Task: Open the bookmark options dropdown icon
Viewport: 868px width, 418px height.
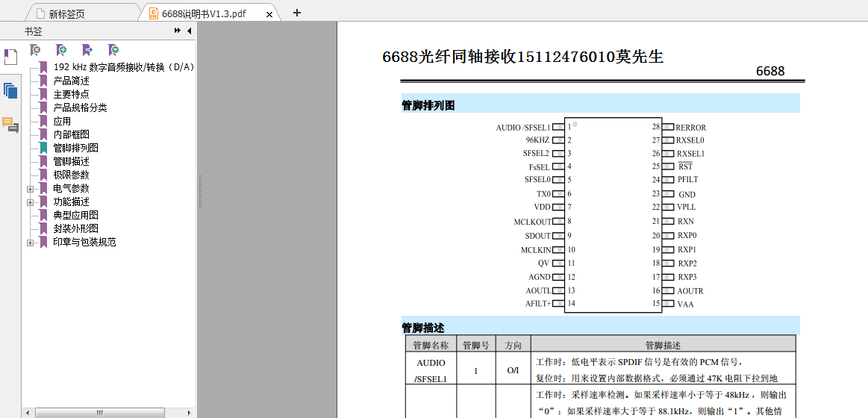Action: 113,50
